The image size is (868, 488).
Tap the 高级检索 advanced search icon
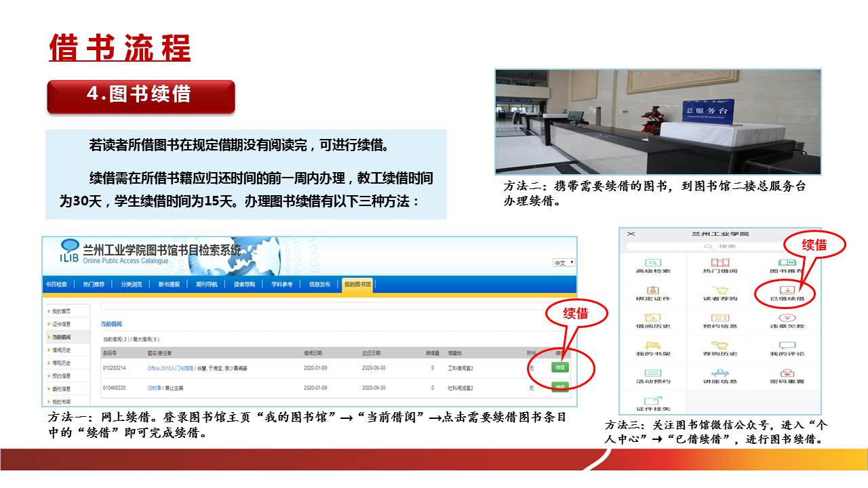pos(653,263)
